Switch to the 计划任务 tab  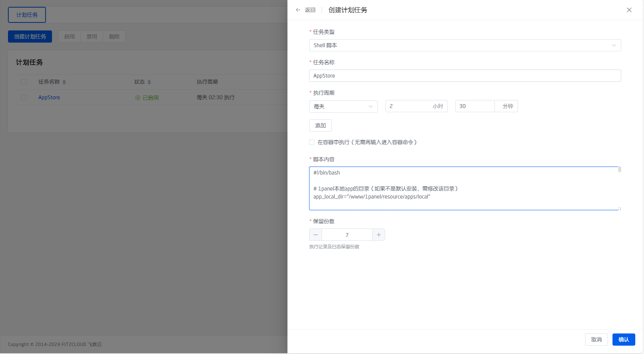tap(27, 14)
